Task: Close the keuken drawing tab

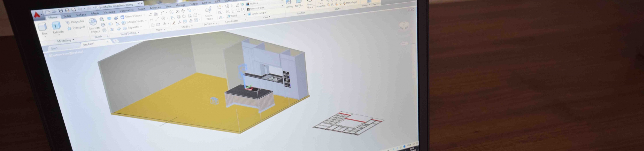Action: [108, 42]
